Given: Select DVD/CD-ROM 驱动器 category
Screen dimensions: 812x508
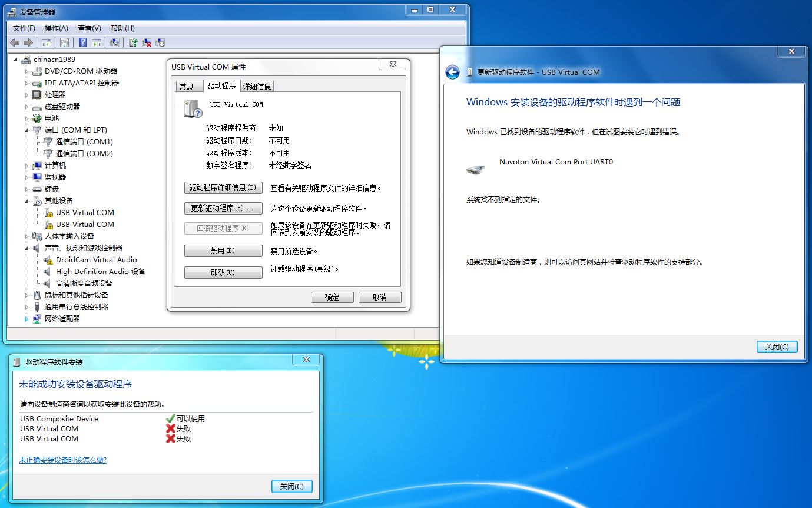Looking at the screenshot, I should pos(81,71).
